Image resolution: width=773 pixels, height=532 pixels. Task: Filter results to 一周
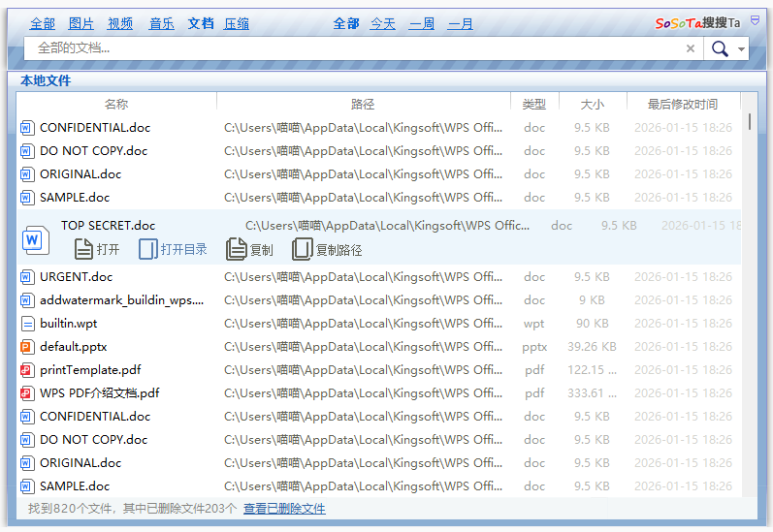click(422, 23)
